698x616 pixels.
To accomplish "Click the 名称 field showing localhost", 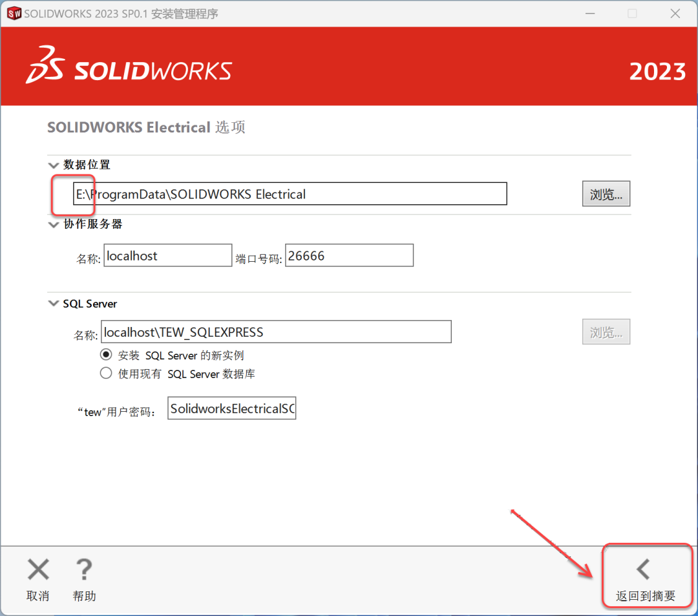I will click(x=167, y=255).
